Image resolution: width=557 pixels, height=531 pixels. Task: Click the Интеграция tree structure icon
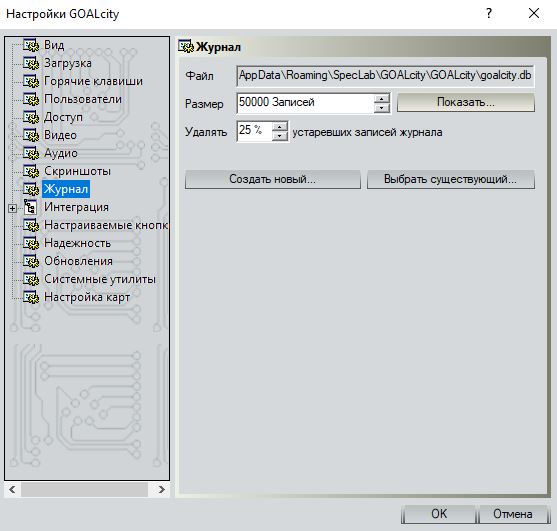click(30, 207)
